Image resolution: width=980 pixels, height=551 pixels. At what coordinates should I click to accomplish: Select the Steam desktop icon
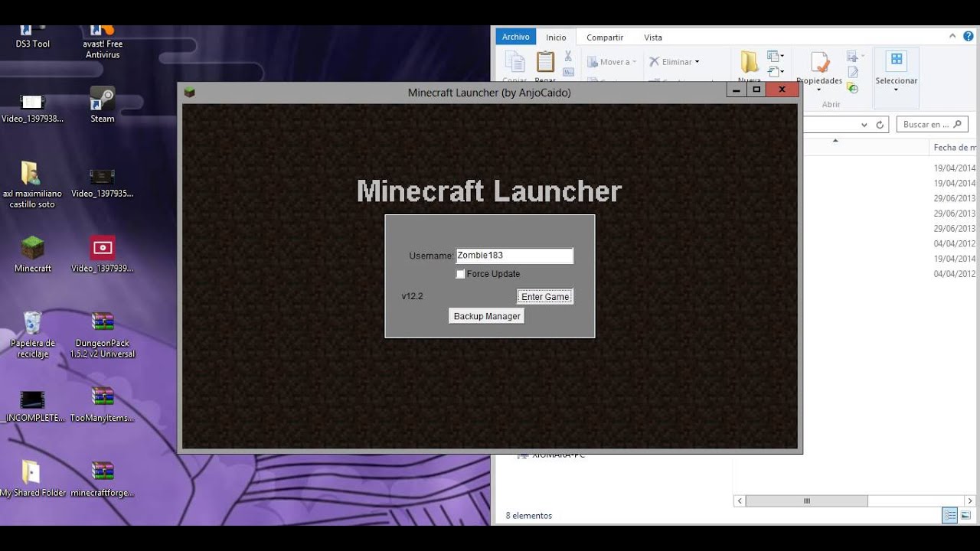pyautogui.click(x=103, y=105)
